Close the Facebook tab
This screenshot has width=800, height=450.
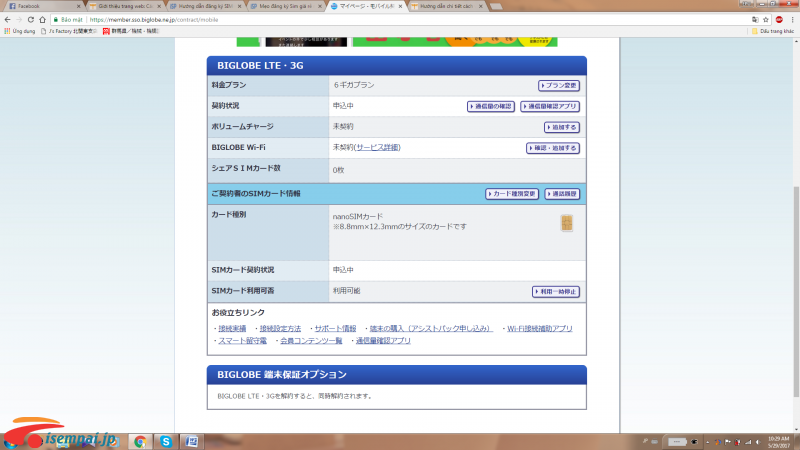click(79, 6)
